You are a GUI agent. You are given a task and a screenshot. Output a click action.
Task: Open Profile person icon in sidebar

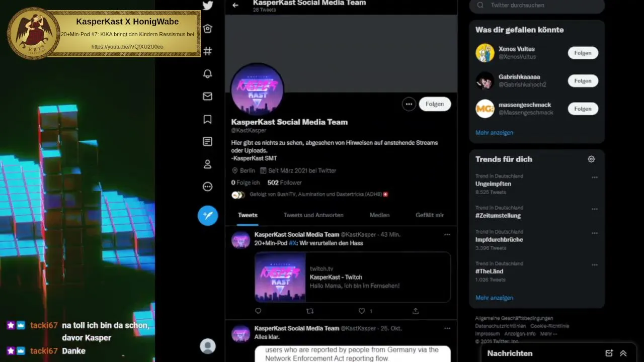(208, 164)
